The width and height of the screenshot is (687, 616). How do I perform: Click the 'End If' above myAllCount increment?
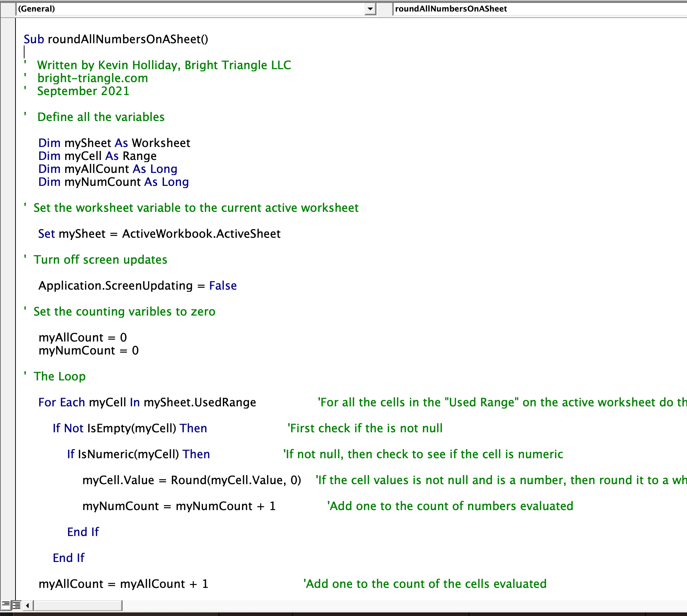pyautogui.click(x=69, y=558)
